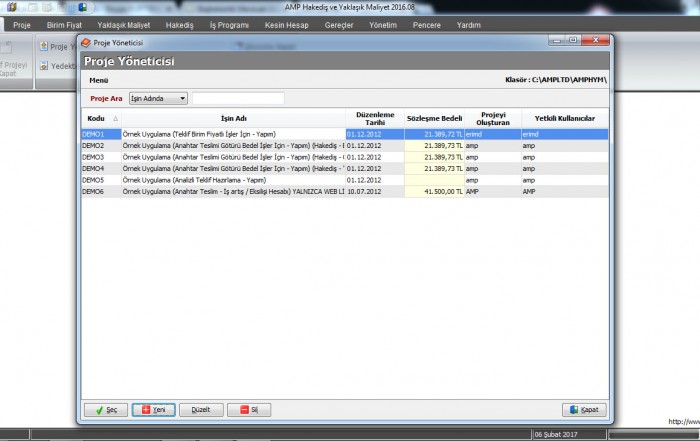Open the Menü link in dialog
The width and height of the screenshot is (700, 441).
coord(98,79)
